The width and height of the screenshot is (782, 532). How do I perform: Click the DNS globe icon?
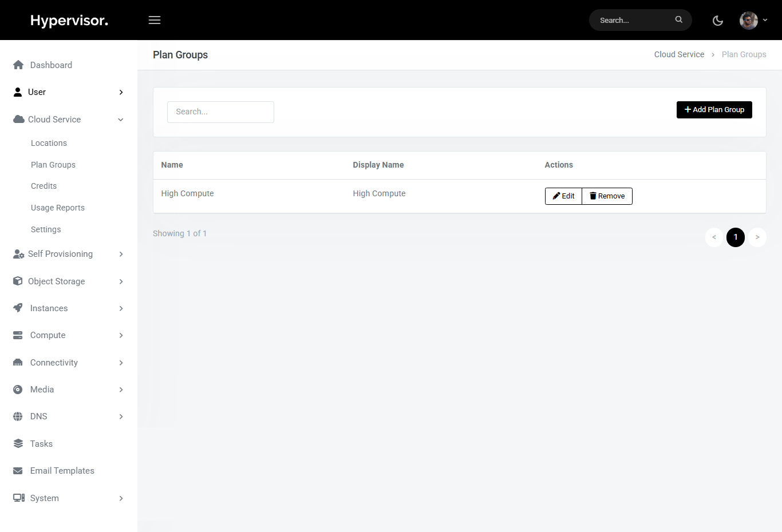tap(18, 416)
